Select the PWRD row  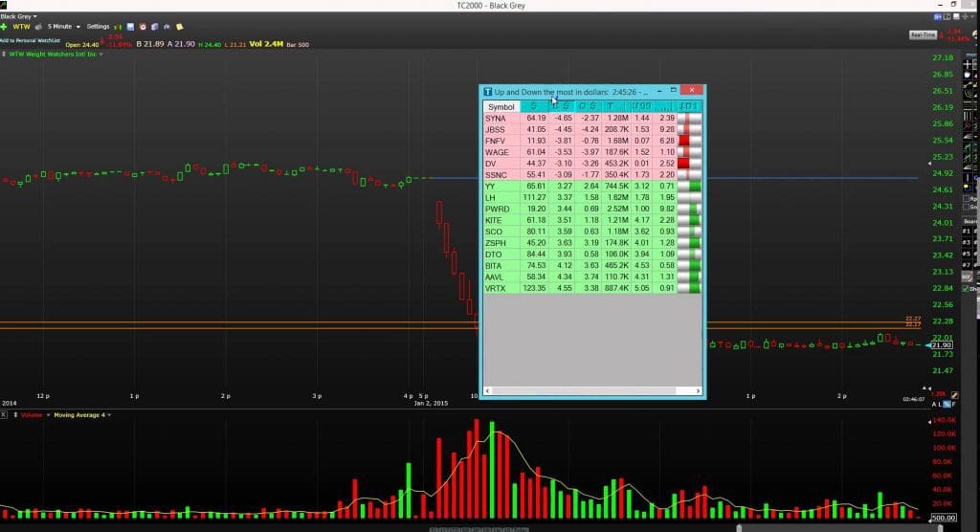point(591,209)
